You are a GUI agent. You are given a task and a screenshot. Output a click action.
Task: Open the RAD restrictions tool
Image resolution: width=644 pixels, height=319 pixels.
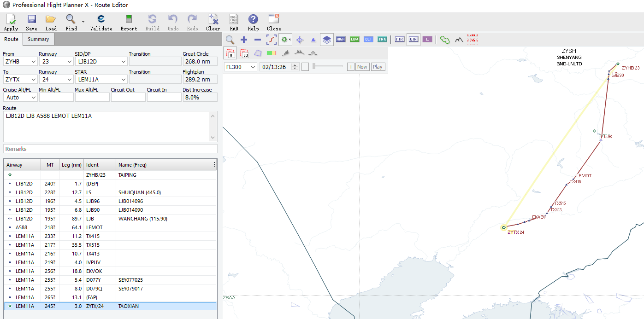click(234, 22)
